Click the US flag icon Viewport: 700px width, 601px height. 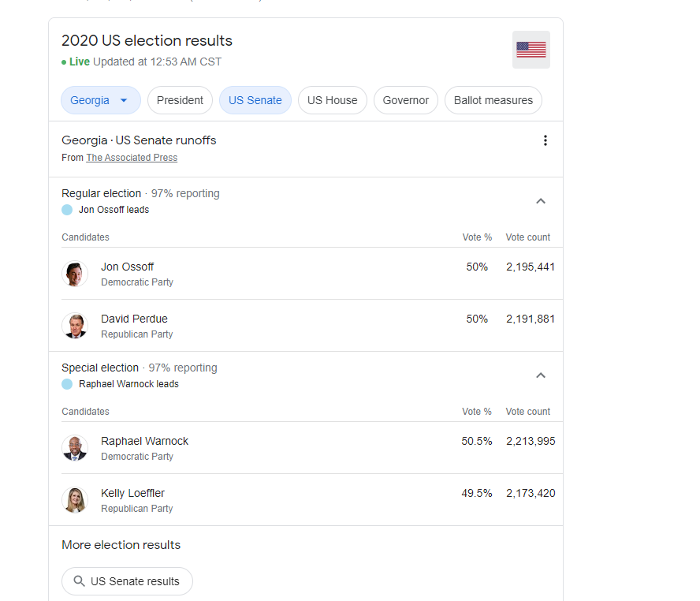[x=531, y=50]
